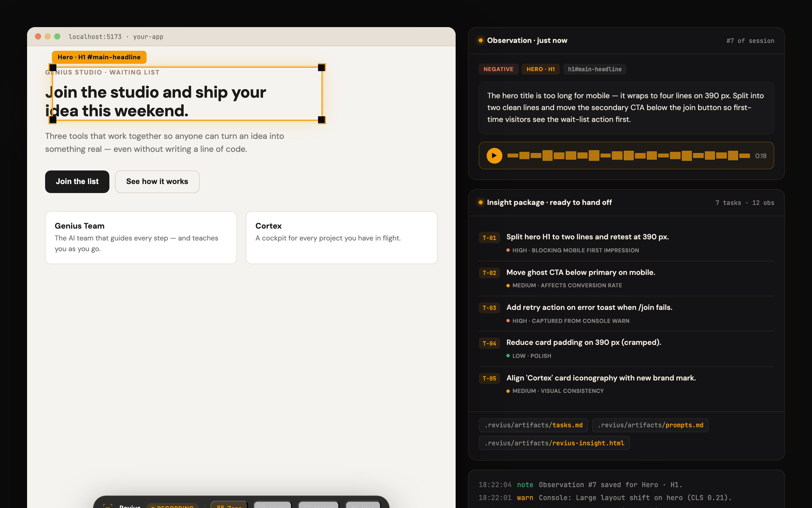
Task: Click the 'HERO · H1' tag
Action: coord(540,69)
